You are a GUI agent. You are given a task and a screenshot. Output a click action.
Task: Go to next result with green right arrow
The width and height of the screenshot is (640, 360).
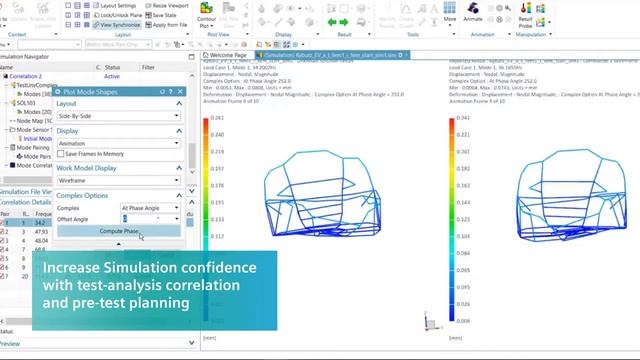tap(344, 22)
